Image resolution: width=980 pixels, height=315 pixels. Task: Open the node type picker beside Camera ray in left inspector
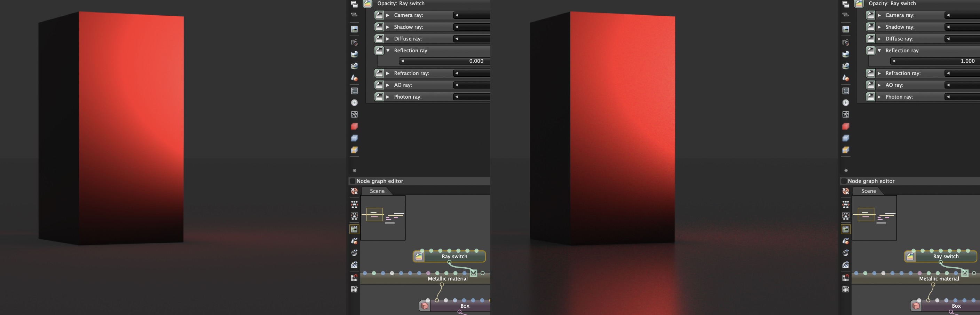[379, 15]
